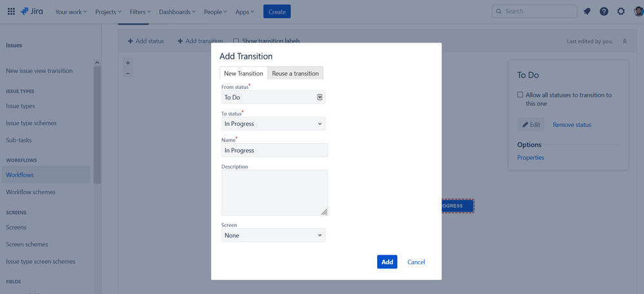Click the transition Name input field
Screen dimensions: 644x294
275,150
